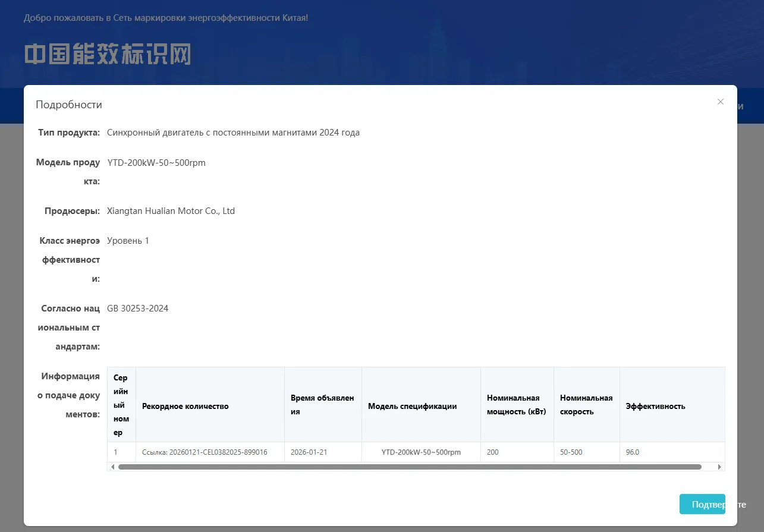
Task: Click the left arrow of the table scrollbar
Action: 112,467
